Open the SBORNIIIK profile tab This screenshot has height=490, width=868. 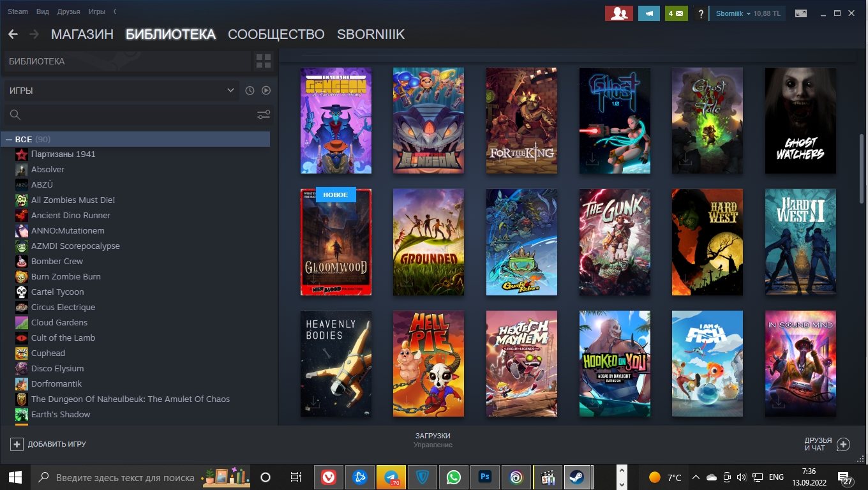[x=371, y=34]
